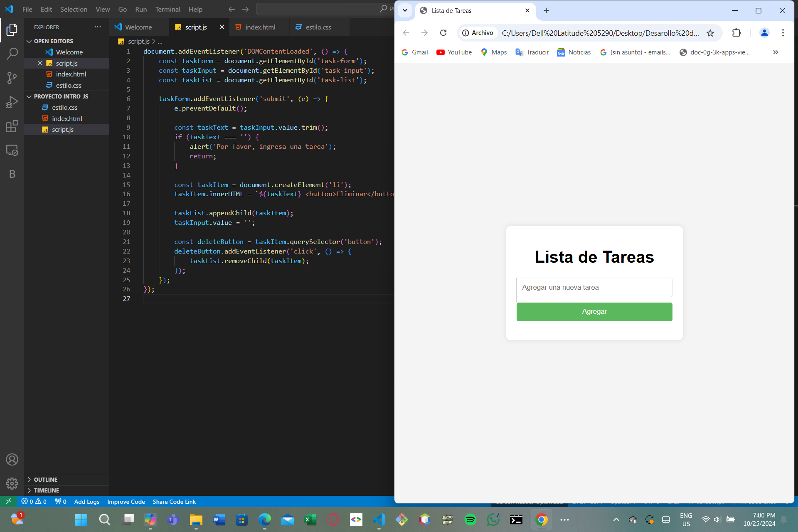Screen dimensions: 798x532
Task: Click the script.js breadcrumb above the editor
Action: pos(138,41)
